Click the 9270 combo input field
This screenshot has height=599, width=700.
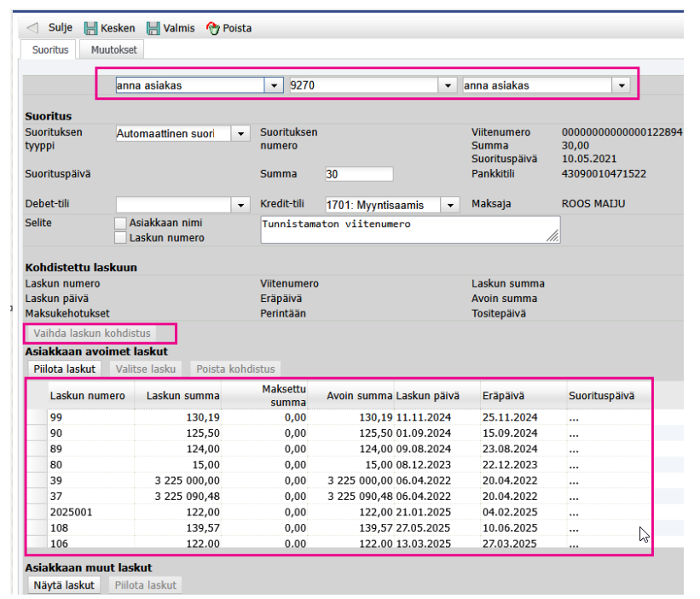[x=364, y=85]
